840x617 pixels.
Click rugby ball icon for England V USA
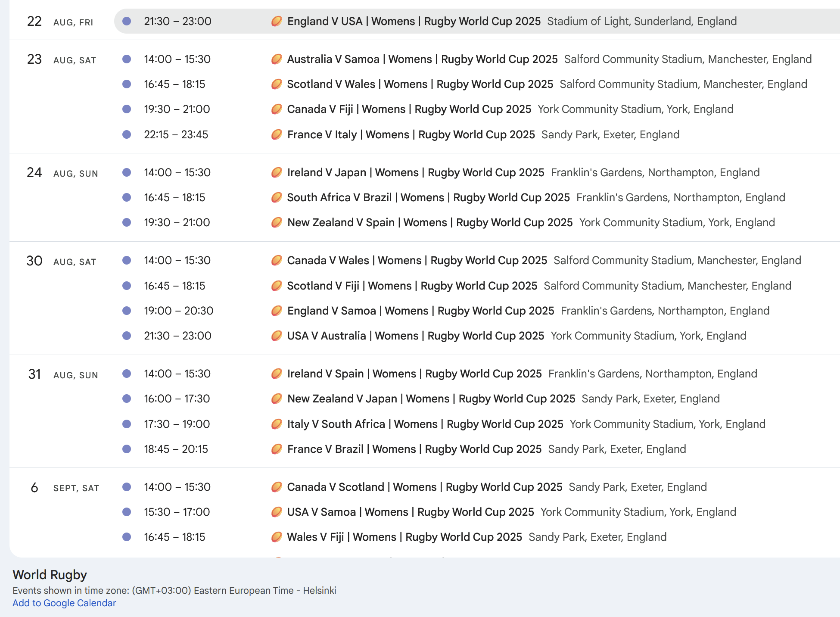tap(277, 21)
